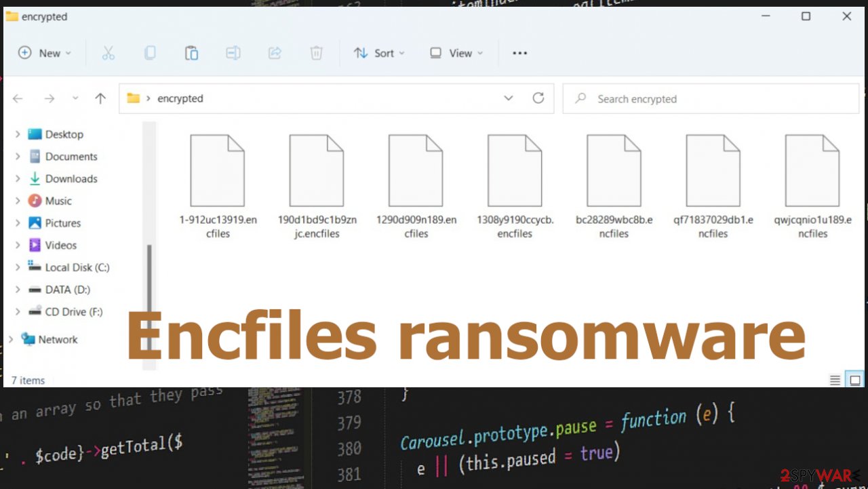This screenshot has width=868, height=489.
Task: Refresh the folder view
Action: coord(538,98)
